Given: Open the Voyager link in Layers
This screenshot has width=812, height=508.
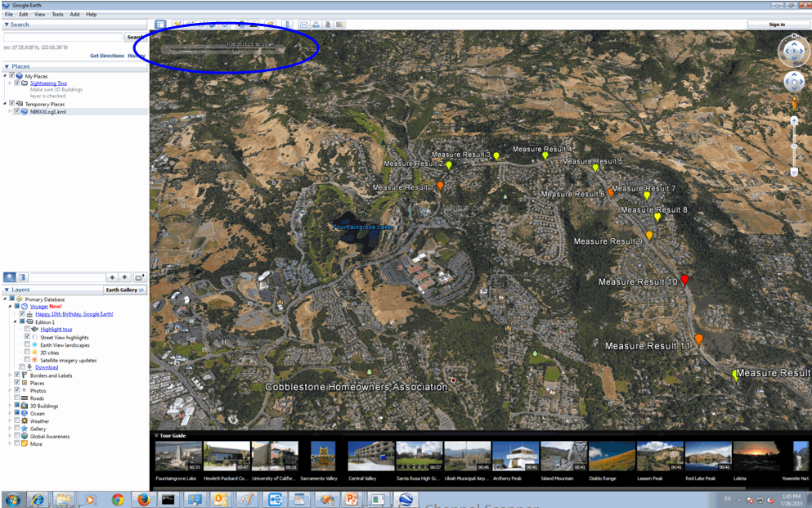Looking at the screenshot, I should [38, 306].
